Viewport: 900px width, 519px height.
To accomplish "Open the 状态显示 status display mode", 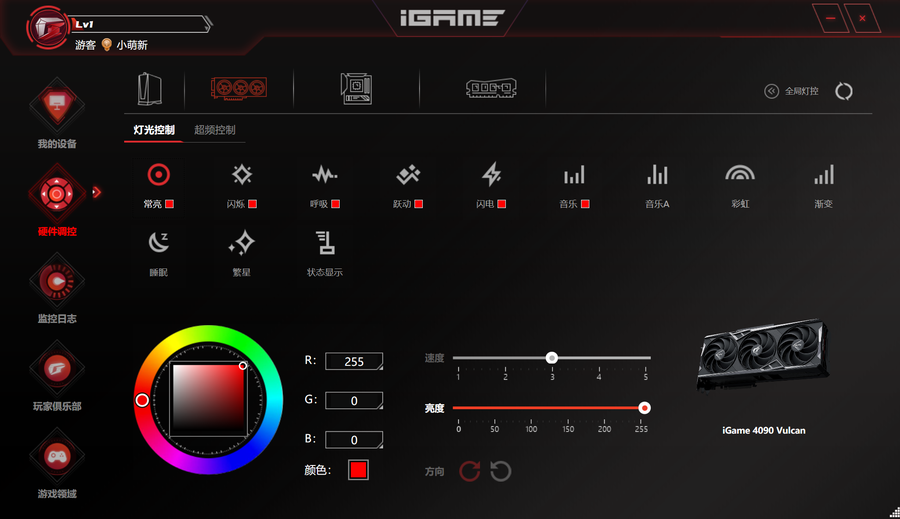I will [x=324, y=243].
